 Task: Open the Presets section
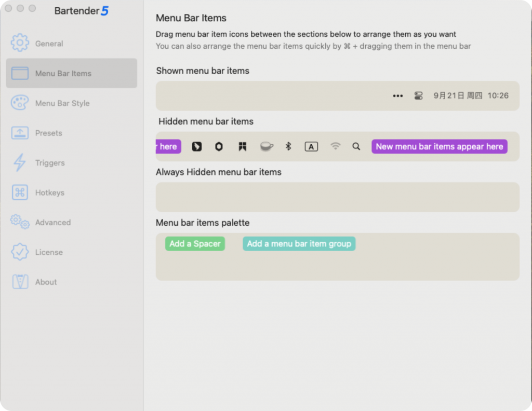tap(48, 133)
